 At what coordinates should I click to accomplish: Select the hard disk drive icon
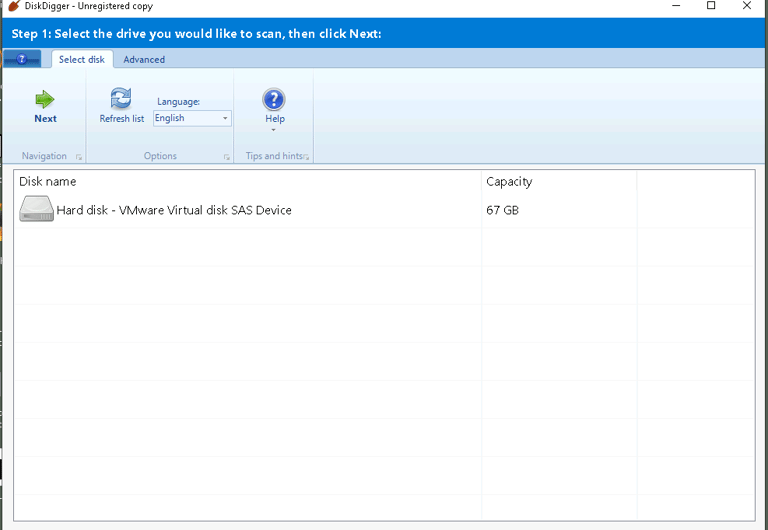coord(36,209)
